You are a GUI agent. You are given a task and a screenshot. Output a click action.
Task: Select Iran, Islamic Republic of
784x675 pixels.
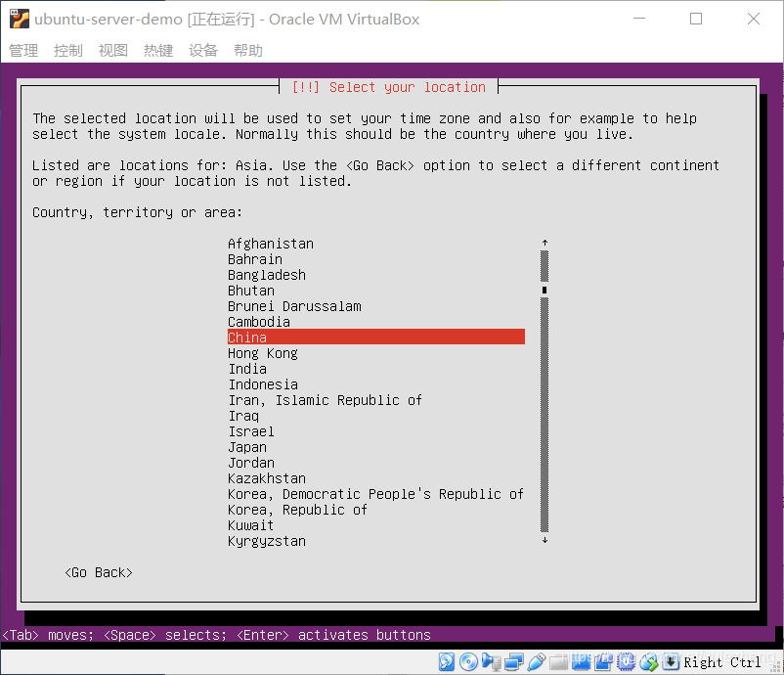[x=325, y=400]
